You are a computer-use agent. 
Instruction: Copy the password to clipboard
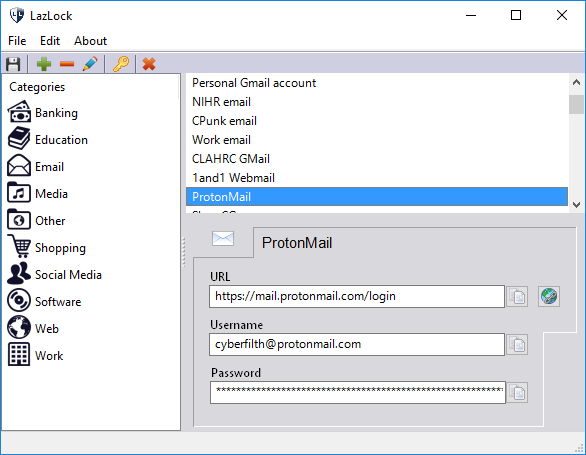518,393
